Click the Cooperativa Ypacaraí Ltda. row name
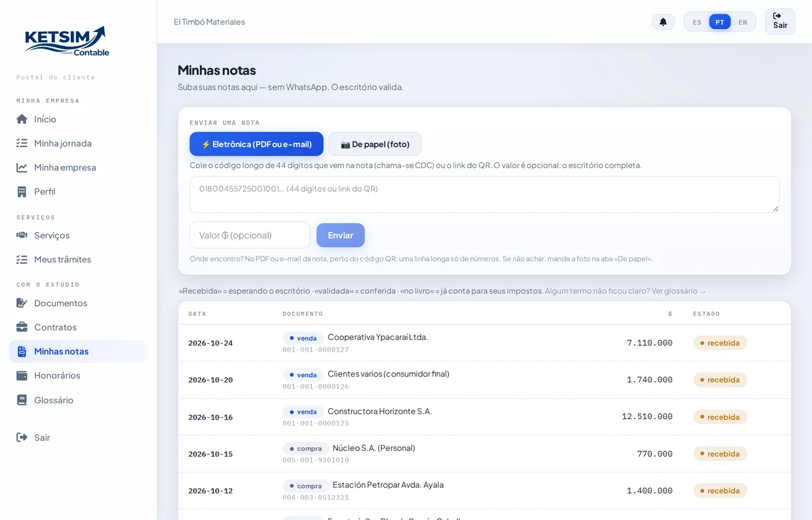 pos(378,337)
